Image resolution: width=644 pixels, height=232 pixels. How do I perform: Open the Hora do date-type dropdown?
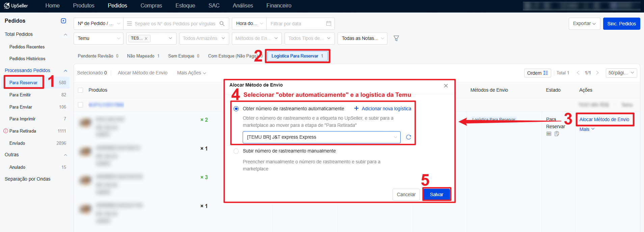(249, 24)
